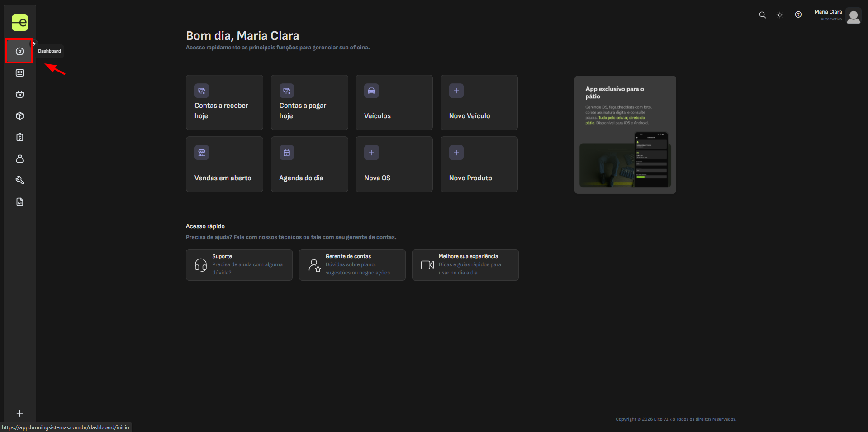This screenshot has height=432, width=868.
Task: Open search with the magnifier icon
Action: click(763, 15)
